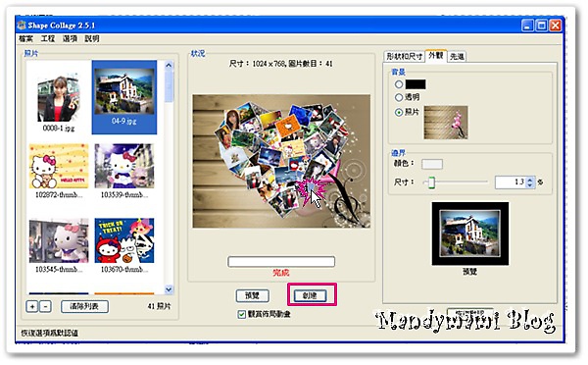Click the heart collage preview image

point(281,161)
